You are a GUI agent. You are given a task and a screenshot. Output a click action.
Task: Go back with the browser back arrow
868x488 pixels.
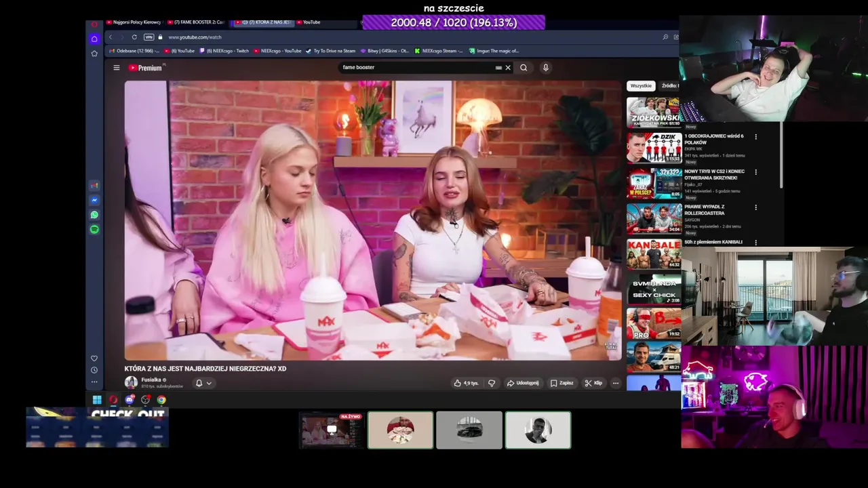point(111,37)
